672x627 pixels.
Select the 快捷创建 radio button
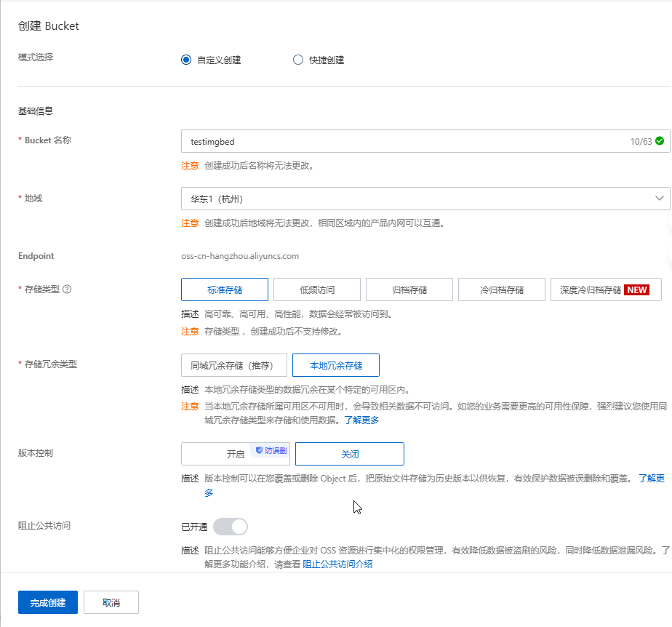297,60
